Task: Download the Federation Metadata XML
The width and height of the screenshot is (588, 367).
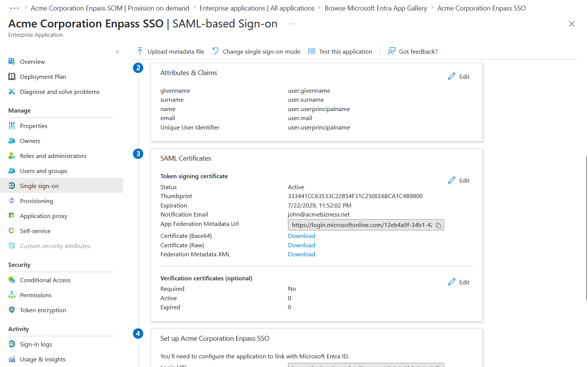Action: coord(302,254)
